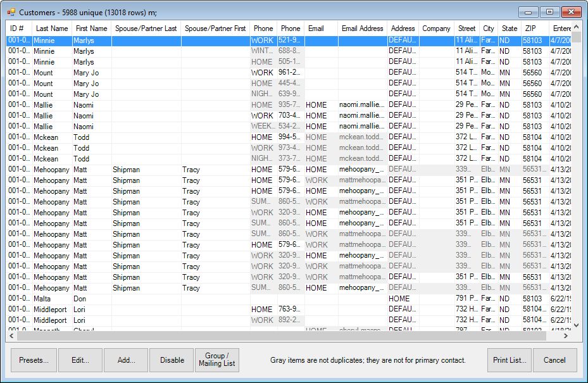Click the State column header

click(510, 28)
